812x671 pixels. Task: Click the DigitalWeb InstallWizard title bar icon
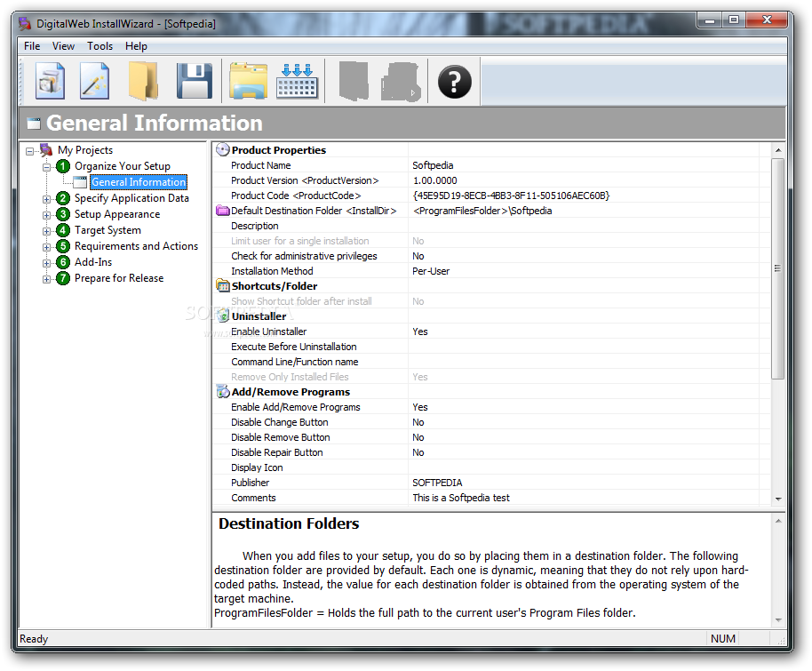[x=25, y=23]
